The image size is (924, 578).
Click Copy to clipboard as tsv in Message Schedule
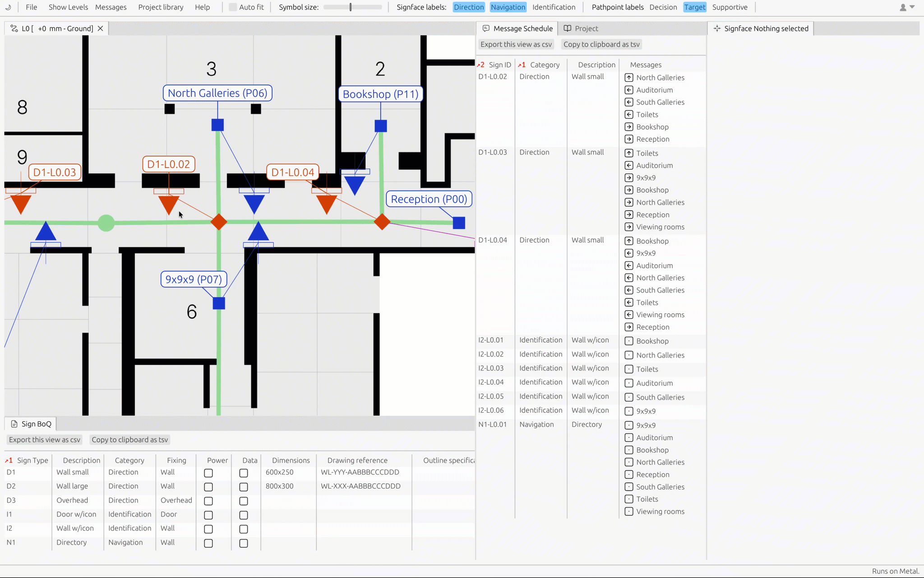(x=601, y=44)
